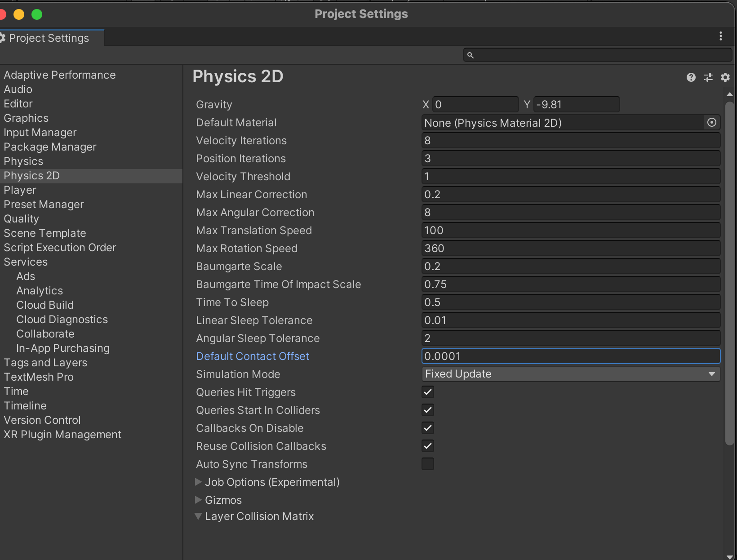Click the Default Material object picker icon
Screen dimensions: 737x560
[x=711, y=122]
